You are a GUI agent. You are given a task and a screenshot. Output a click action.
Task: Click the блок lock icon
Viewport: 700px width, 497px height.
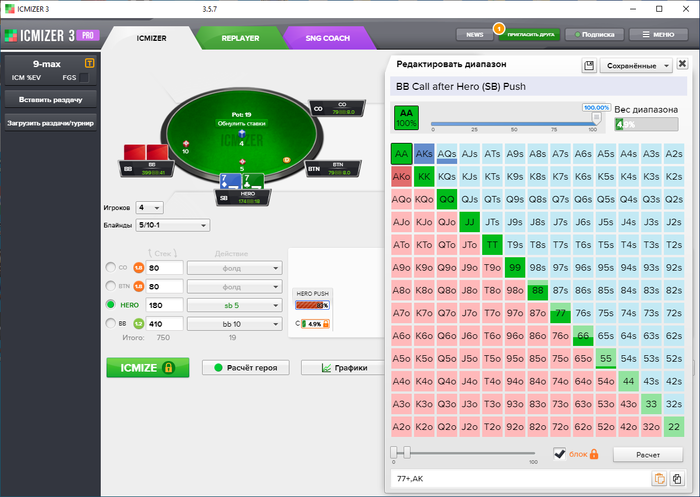(x=594, y=454)
